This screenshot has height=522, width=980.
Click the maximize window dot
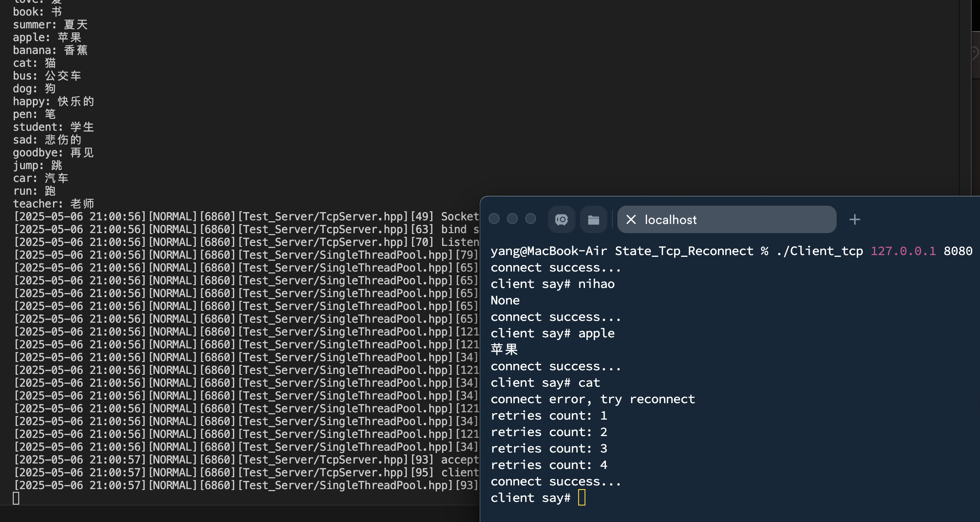[531, 219]
